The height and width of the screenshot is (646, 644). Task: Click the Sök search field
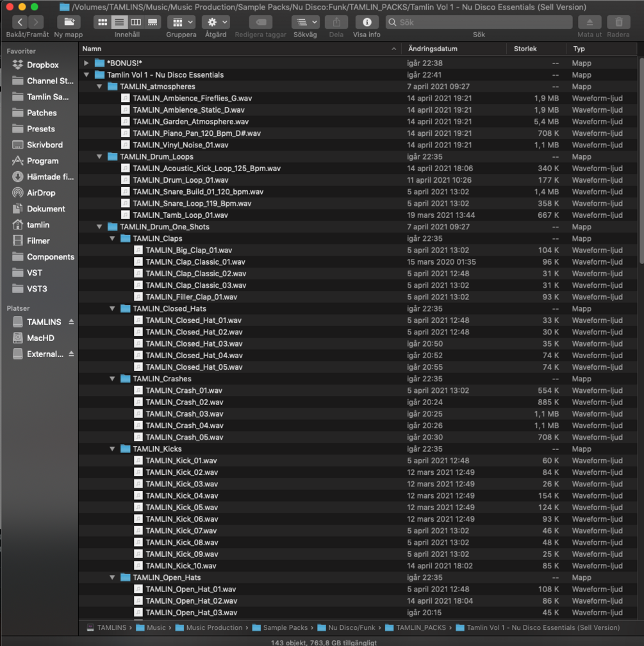[479, 22]
